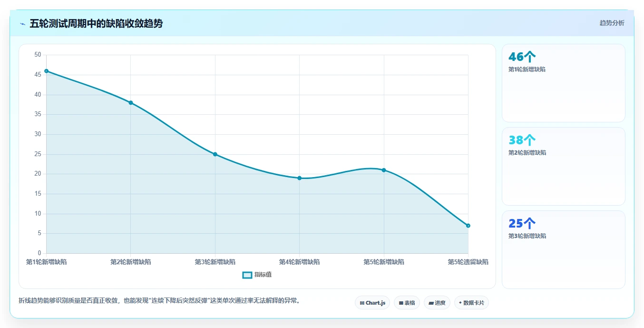Click the data point for 第1轮新增缺陷
The height and width of the screenshot is (328, 644).
pyautogui.click(x=46, y=71)
